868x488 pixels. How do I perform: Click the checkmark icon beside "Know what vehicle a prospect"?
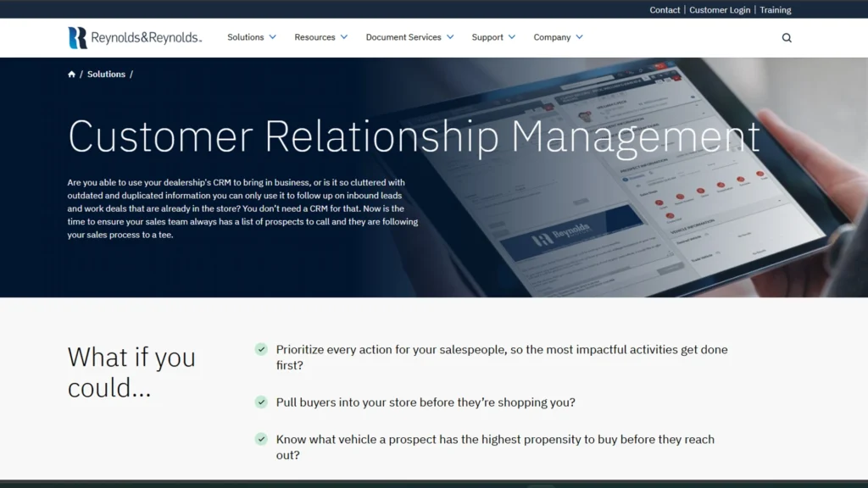pos(261,440)
